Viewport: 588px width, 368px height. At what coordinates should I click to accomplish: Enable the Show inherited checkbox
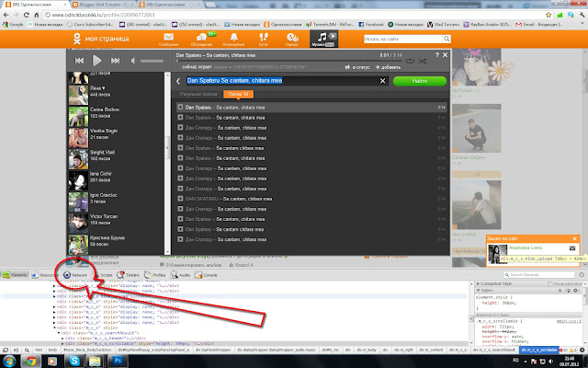coord(550,284)
